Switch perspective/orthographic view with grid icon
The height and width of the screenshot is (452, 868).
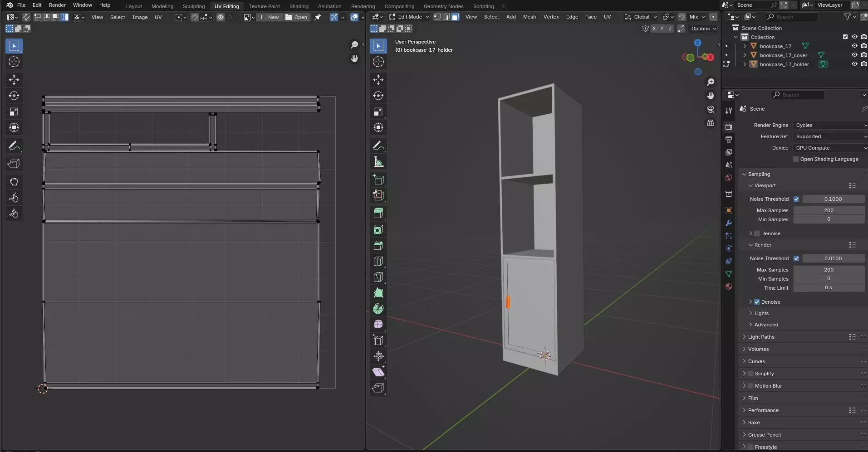coord(711,123)
